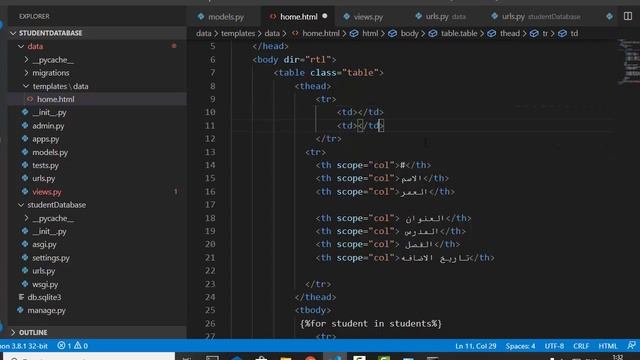The height and width of the screenshot is (360, 640).
Task: Click the error count icon in status bar
Action: [x=61, y=346]
